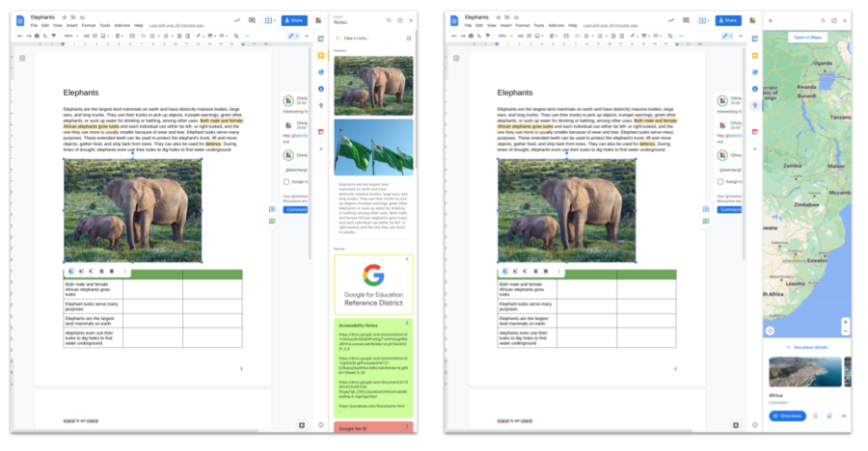Click the Crop image icon in the left window

click(236, 36)
